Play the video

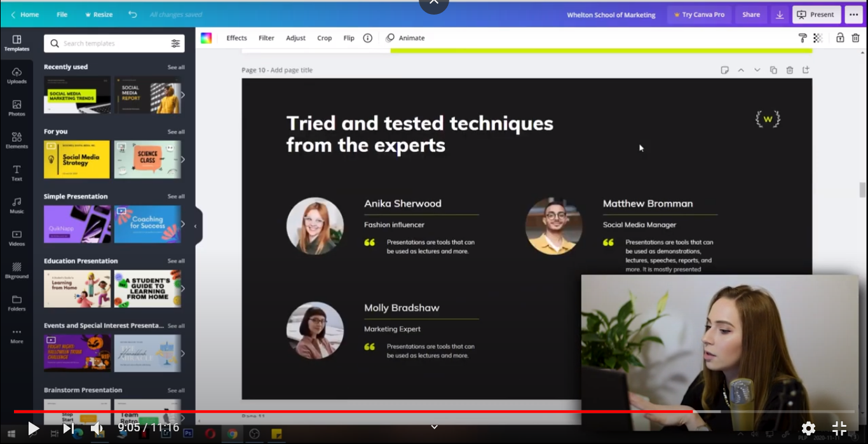[x=33, y=429]
